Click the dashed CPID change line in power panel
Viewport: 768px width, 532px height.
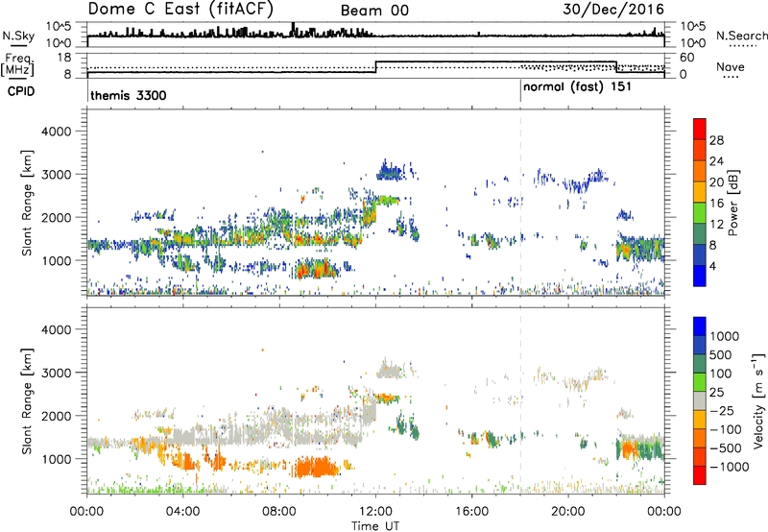click(520, 202)
